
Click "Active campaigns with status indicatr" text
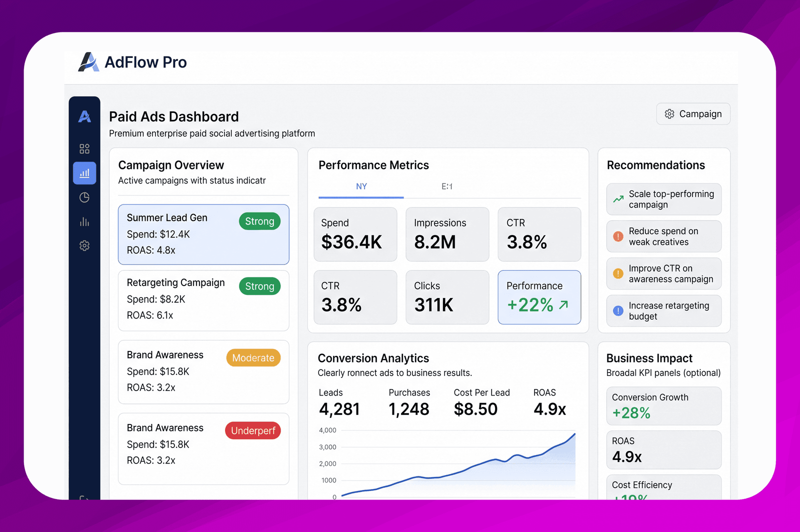pos(192,180)
